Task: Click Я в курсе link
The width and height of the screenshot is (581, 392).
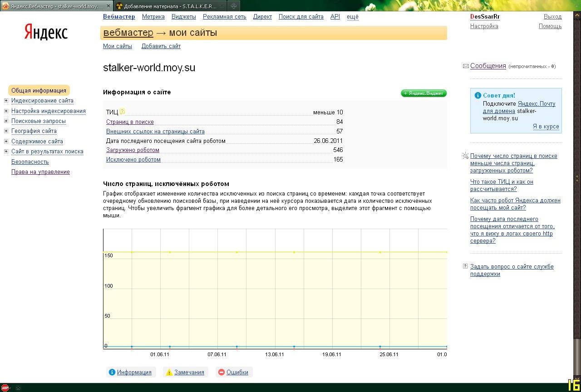Action: click(546, 127)
